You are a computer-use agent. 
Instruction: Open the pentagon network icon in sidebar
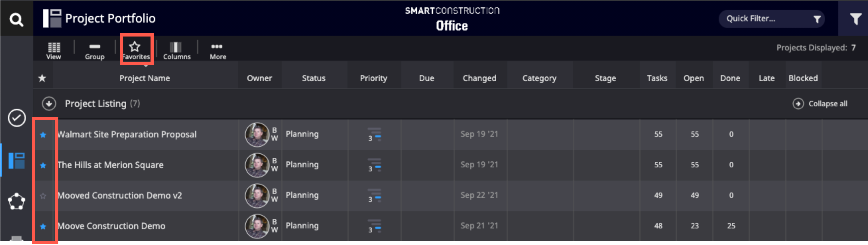point(16,202)
